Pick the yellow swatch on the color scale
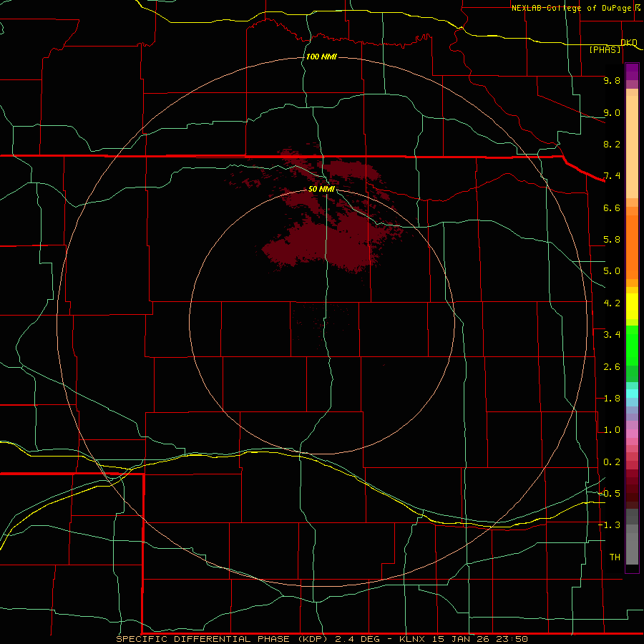 click(x=632, y=306)
